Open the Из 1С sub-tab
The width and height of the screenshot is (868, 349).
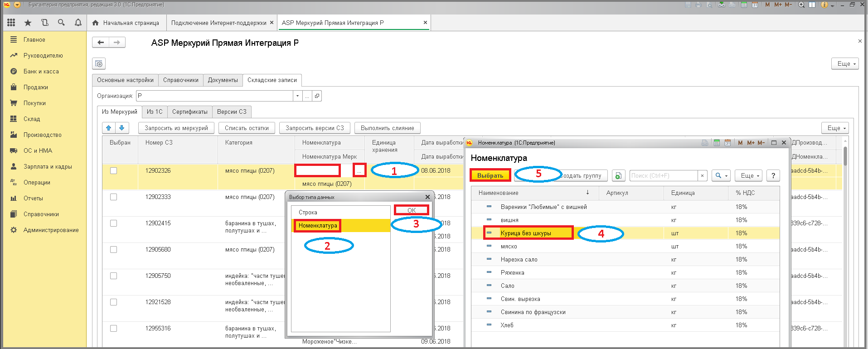[155, 111]
